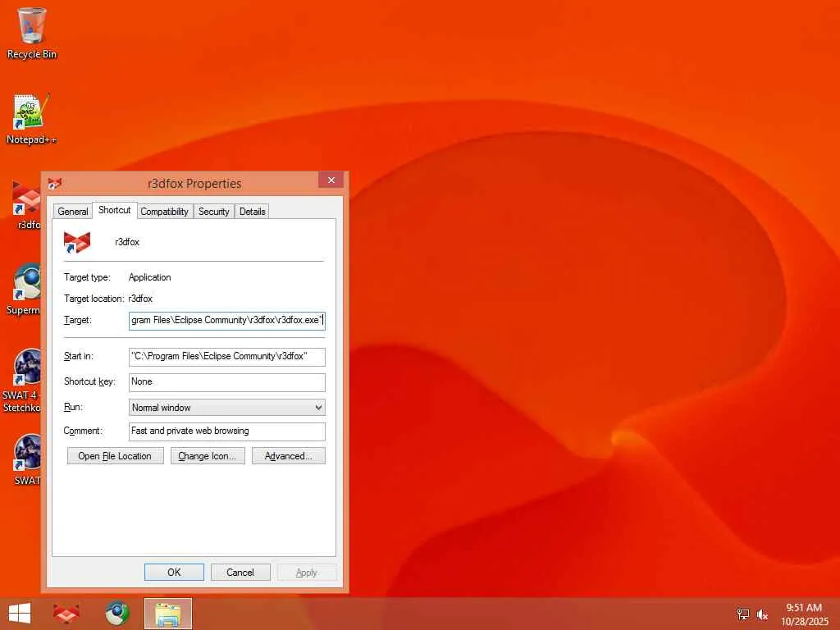Click the Comment label

[x=83, y=431]
